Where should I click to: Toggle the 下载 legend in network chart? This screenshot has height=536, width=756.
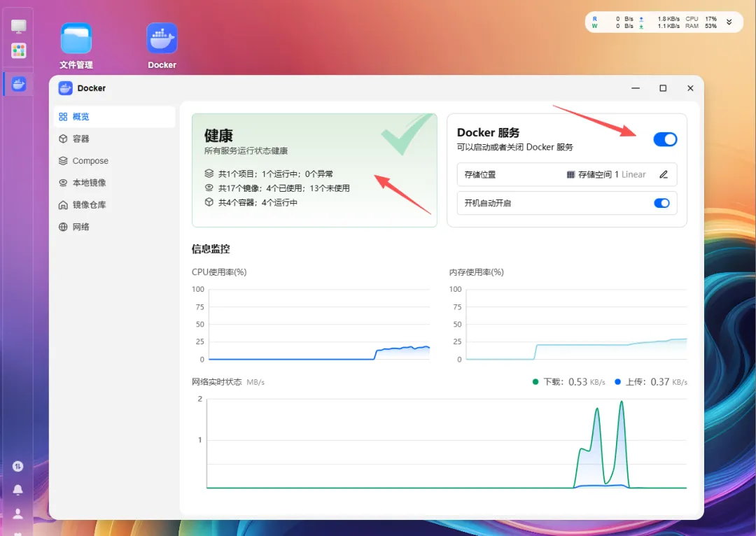(x=568, y=382)
